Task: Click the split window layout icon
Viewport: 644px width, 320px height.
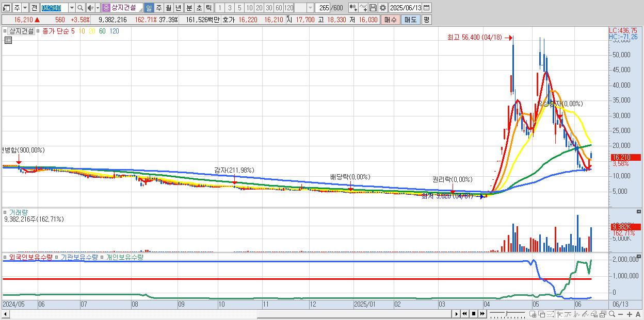Action: click(x=533, y=314)
